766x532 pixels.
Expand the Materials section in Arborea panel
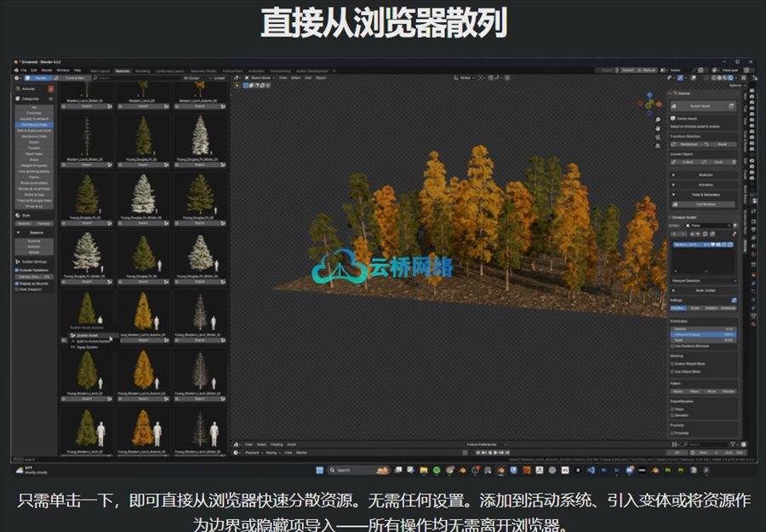tap(705, 174)
